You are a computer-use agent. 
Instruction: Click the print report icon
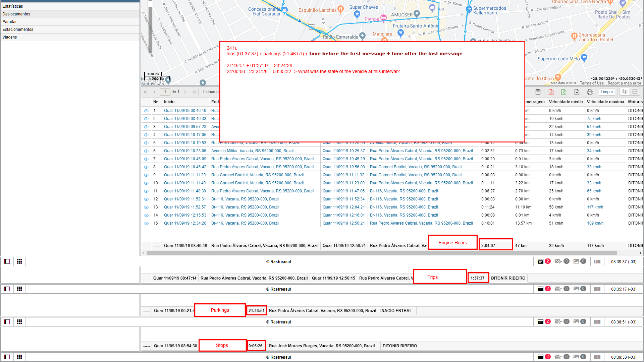(x=590, y=92)
